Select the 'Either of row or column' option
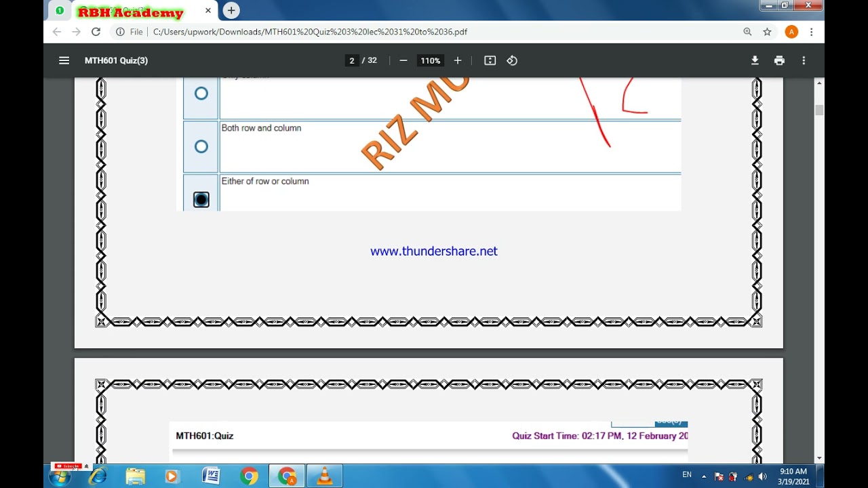Image resolution: width=868 pixels, height=488 pixels. tap(201, 199)
